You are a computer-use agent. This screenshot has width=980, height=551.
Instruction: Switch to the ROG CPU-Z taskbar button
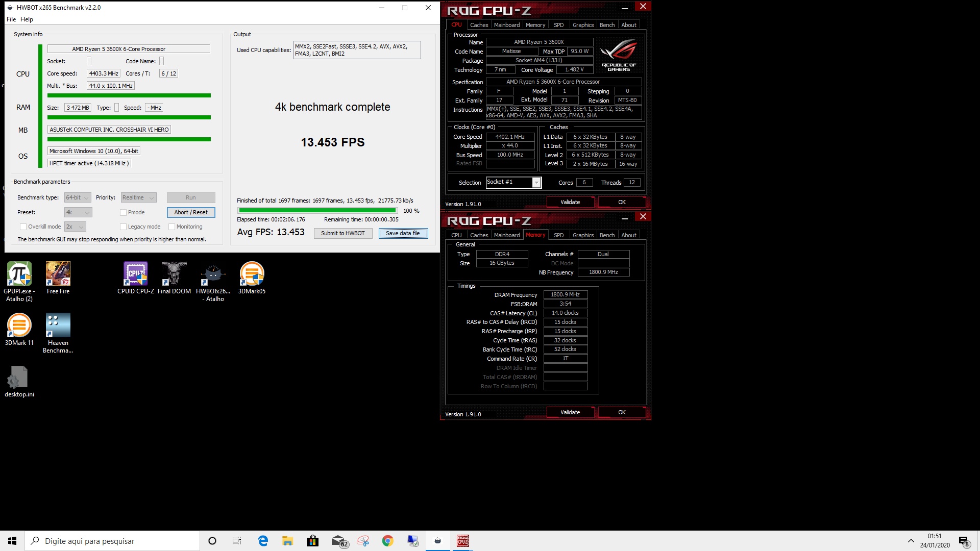click(x=462, y=541)
